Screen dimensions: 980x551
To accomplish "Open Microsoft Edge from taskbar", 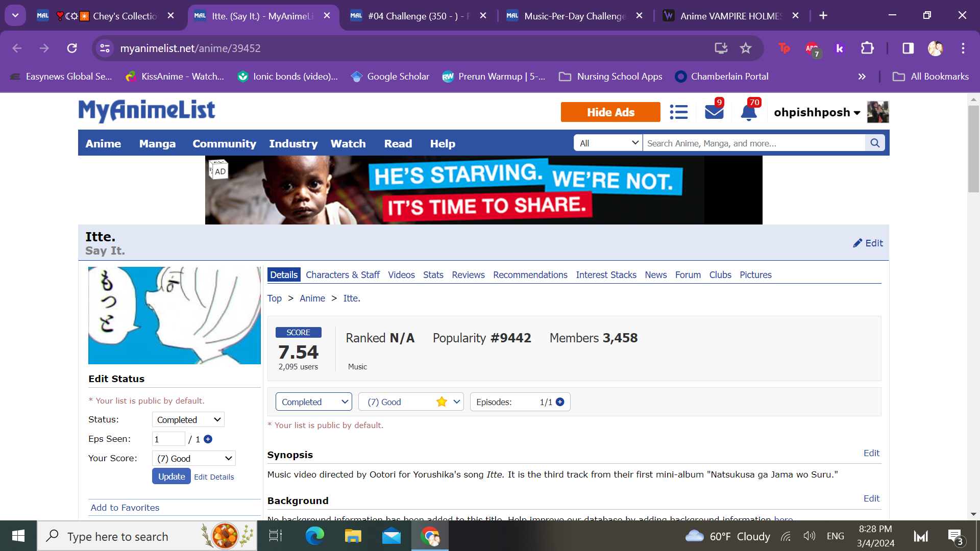I will 314,536.
